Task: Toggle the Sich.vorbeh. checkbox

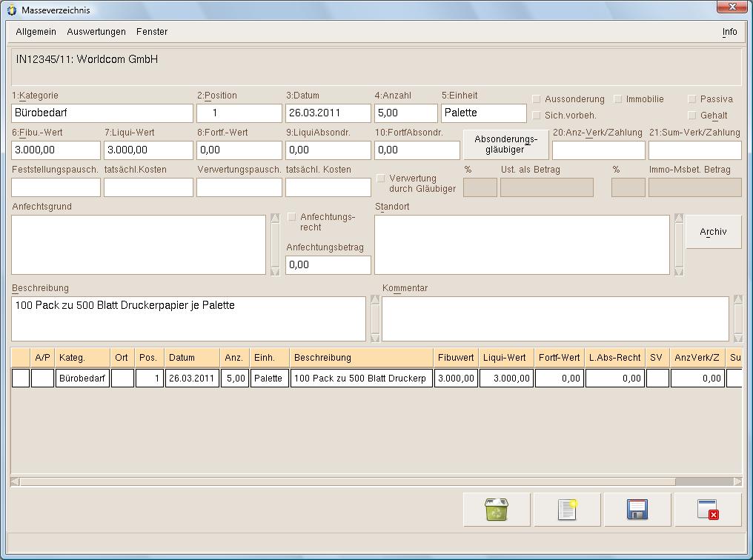Action: (537, 116)
